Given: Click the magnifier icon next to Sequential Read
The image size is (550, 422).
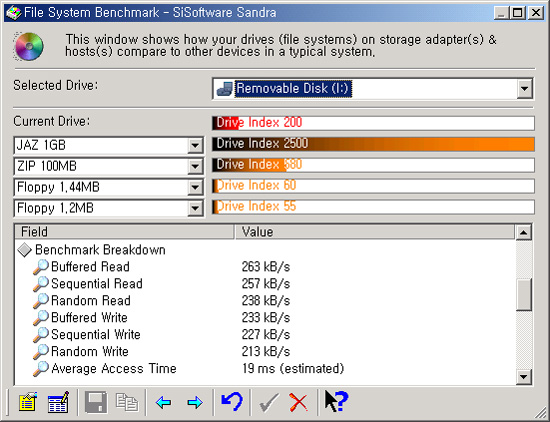Looking at the screenshot, I should (x=41, y=284).
